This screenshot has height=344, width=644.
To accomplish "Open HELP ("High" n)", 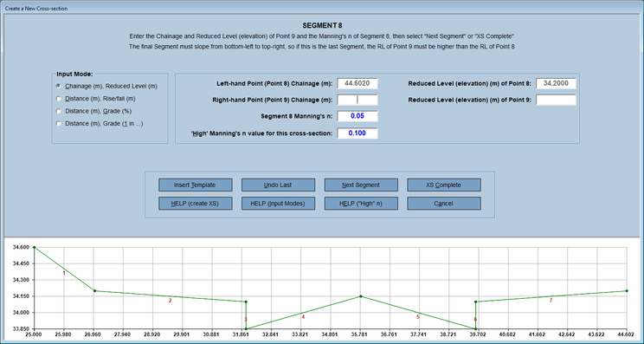I will 361,204.
